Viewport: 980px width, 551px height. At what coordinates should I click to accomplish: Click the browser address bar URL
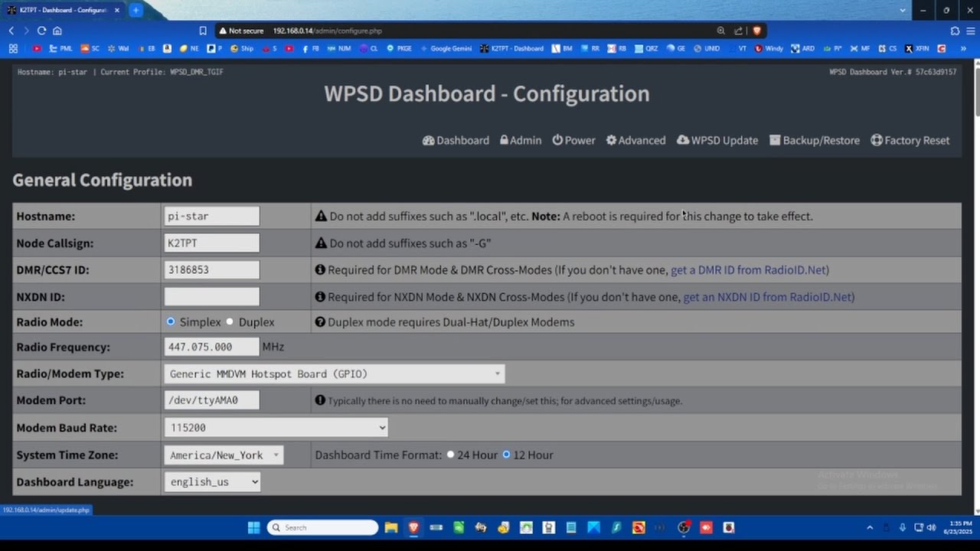pos(327,31)
